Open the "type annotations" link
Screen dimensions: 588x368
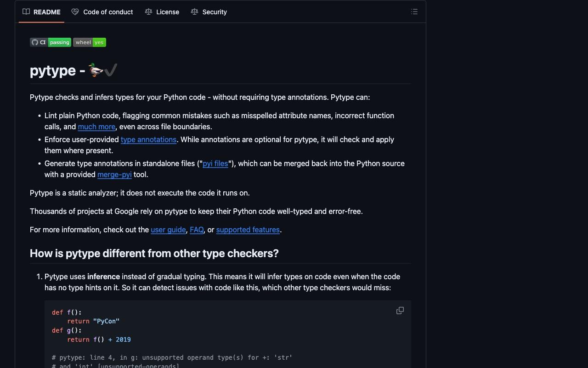click(x=148, y=140)
